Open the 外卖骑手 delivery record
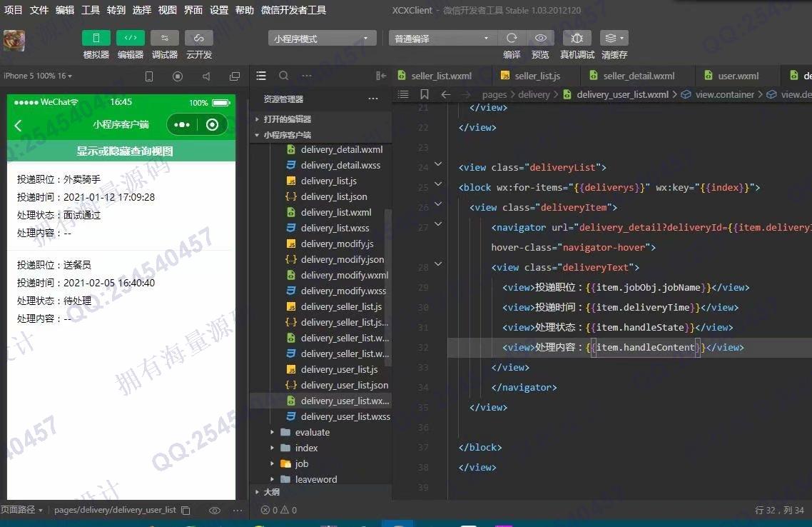The width and height of the screenshot is (812, 527). tap(121, 206)
